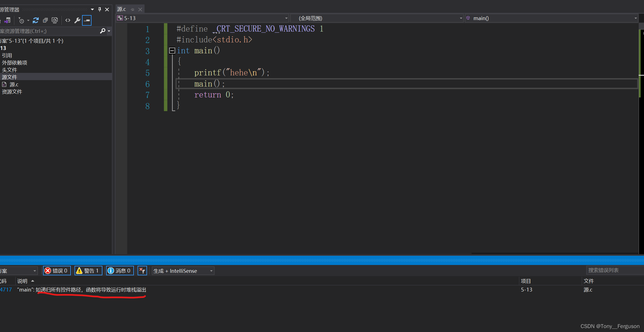Image resolution: width=644 pixels, height=332 pixels.
Task: Click the _CRT_SECURE_NO_WARNINGS define line
Action: [x=250, y=29]
